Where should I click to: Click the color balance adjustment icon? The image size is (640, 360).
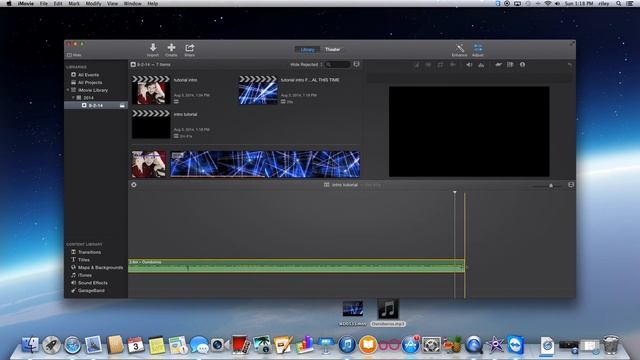pos(416,64)
